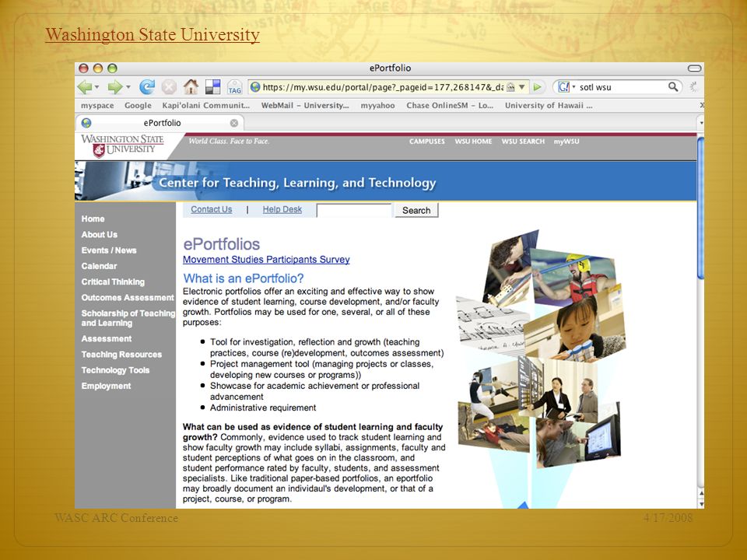Screen dimensions: 747x560
Task: Open the myyahoo bookmark
Action: click(x=378, y=106)
